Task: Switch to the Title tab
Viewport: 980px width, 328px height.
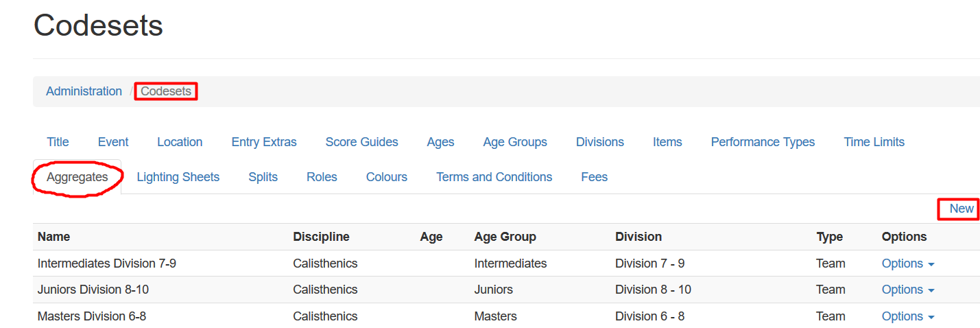Action: (x=58, y=142)
